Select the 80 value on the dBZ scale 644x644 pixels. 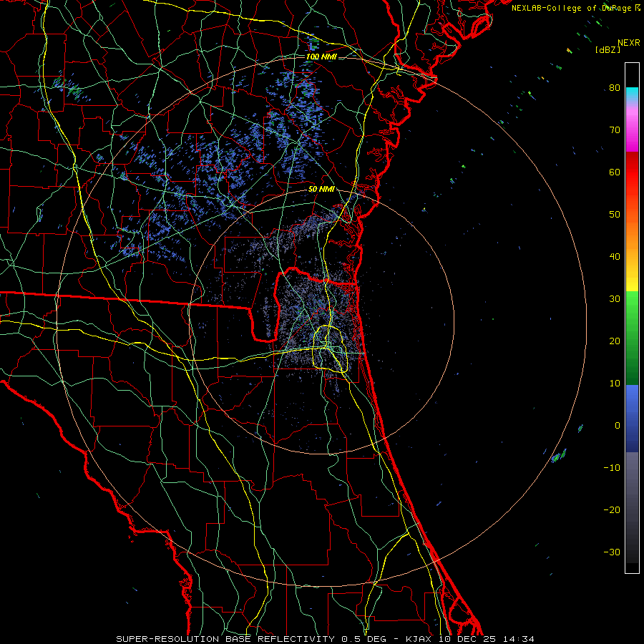[x=615, y=87]
